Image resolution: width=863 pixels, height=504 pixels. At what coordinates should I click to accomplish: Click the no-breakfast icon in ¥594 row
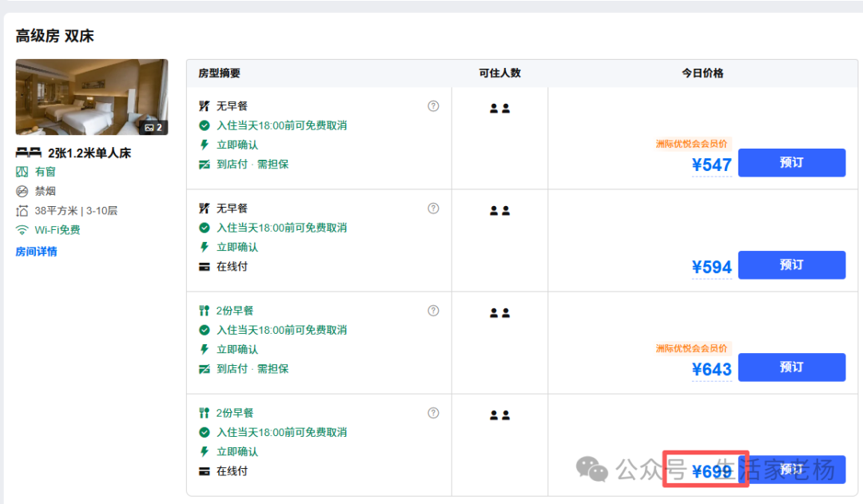click(205, 208)
